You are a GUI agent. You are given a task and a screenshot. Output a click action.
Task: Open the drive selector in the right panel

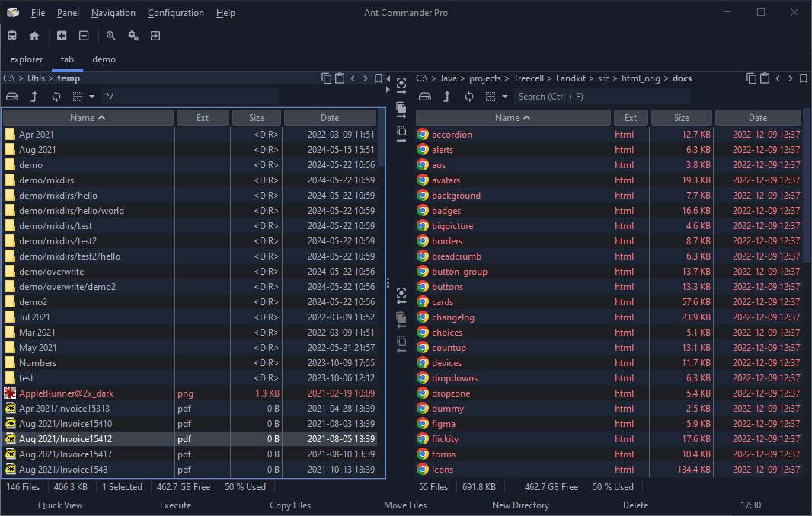[424, 97]
